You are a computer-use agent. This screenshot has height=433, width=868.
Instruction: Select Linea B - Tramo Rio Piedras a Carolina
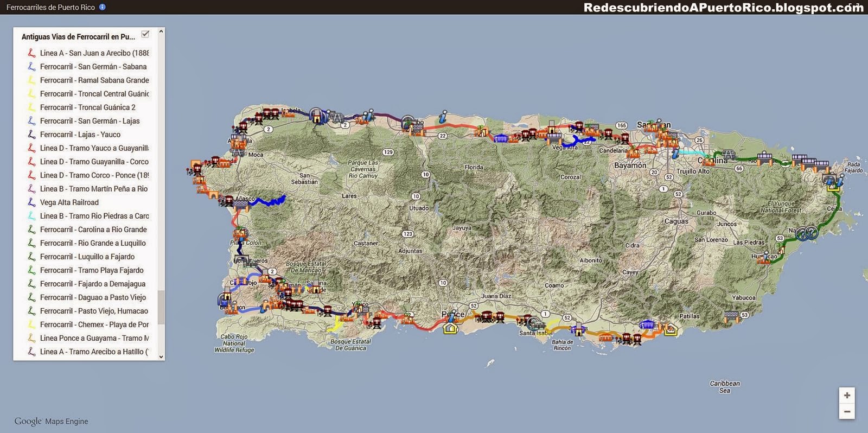(x=94, y=216)
